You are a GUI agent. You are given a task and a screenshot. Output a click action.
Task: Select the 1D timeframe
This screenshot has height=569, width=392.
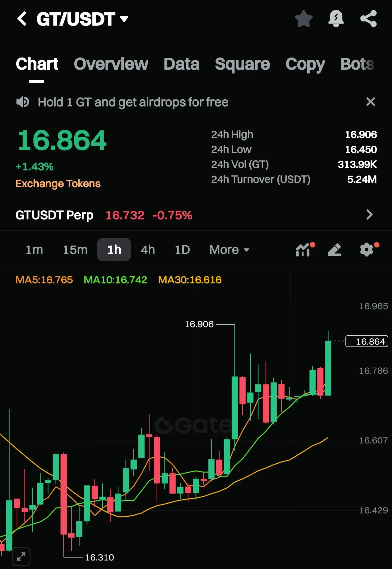(182, 250)
